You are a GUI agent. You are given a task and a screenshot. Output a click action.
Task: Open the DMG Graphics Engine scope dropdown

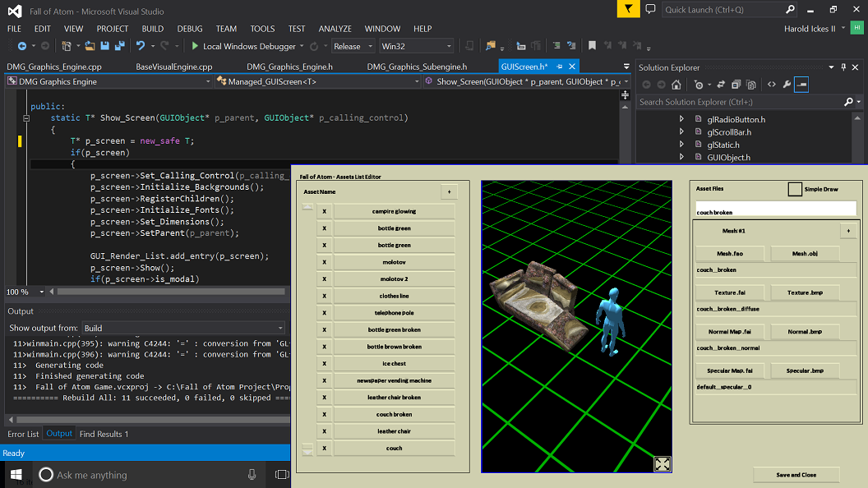point(109,81)
